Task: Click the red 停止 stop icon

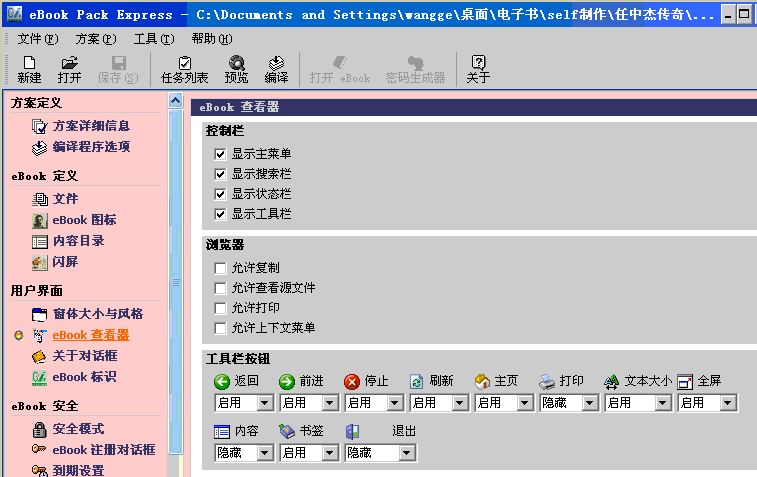Action: [x=351, y=381]
